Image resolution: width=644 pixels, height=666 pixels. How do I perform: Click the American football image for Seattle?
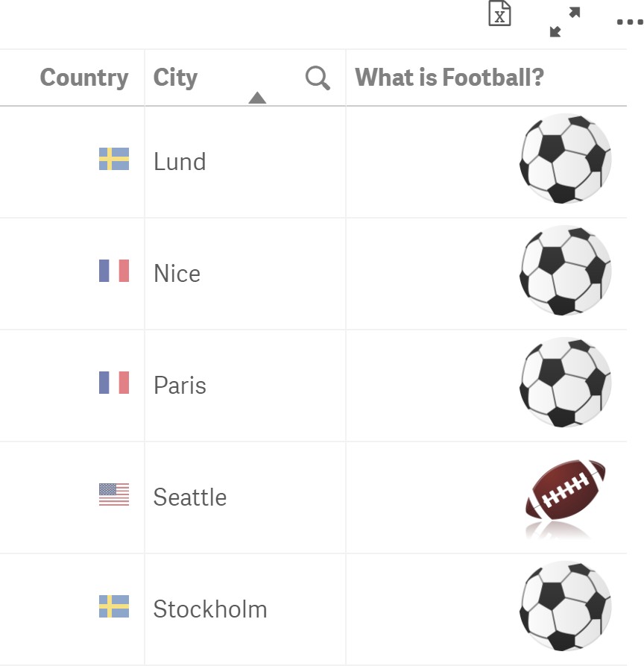[566, 497]
